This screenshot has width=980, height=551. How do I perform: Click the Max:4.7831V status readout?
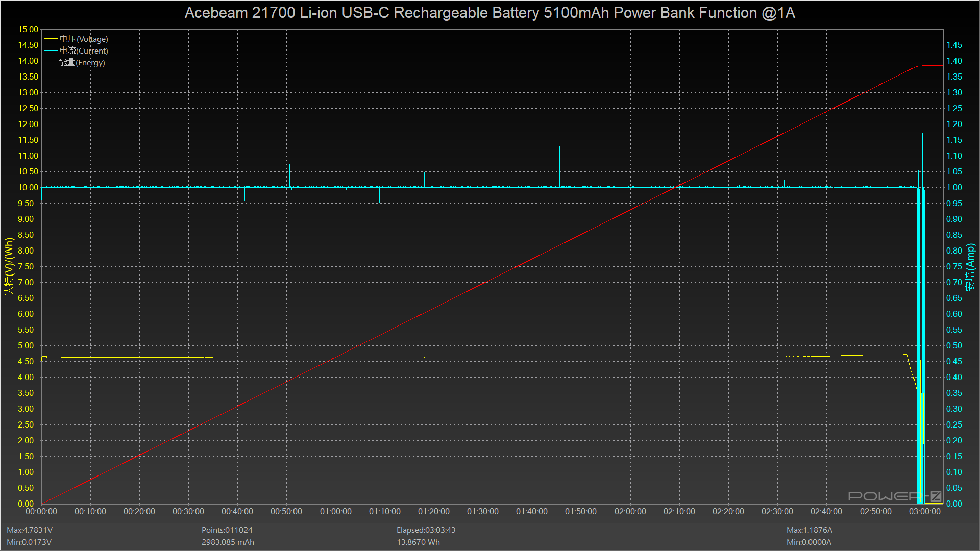(x=30, y=530)
